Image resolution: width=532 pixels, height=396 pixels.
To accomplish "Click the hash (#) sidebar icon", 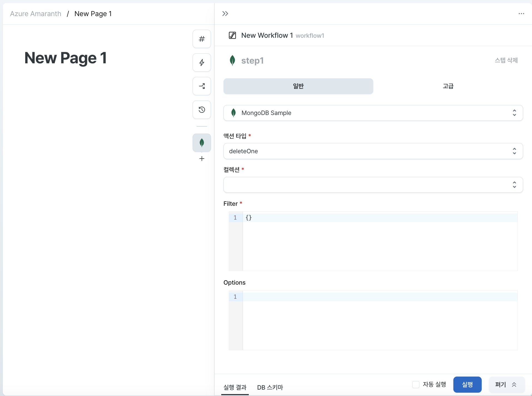I will coord(202,39).
